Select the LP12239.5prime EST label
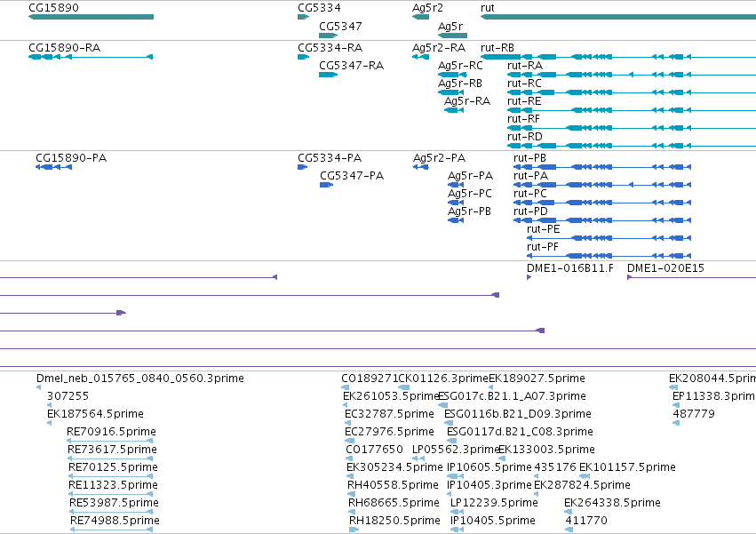This screenshot has width=756, height=534. [x=494, y=504]
